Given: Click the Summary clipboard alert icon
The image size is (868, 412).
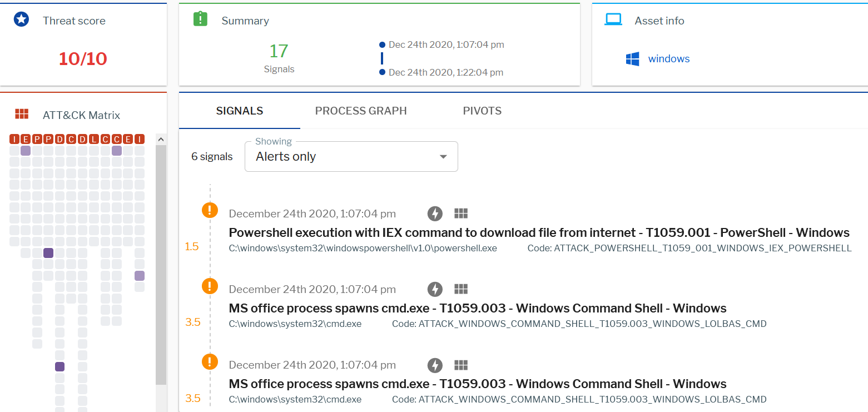Looking at the screenshot, I should pyautogui.click(x=200, y=19).
